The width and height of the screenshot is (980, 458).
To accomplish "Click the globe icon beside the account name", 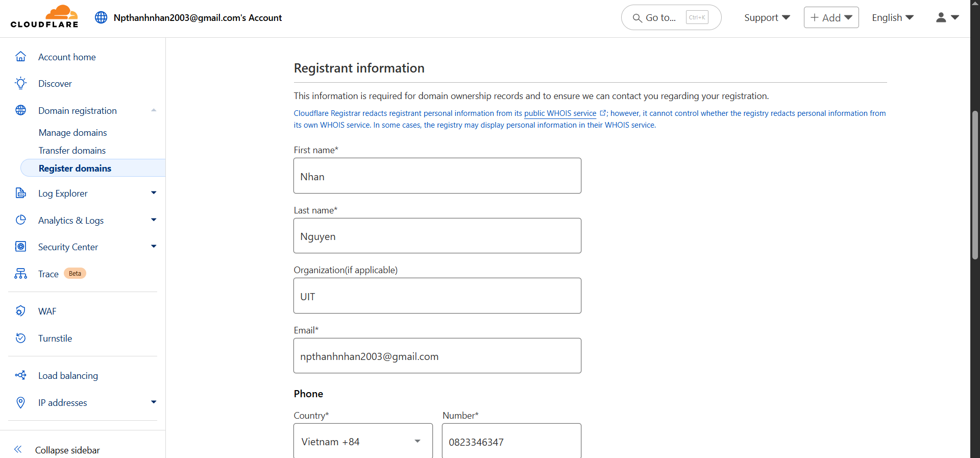I will tap(101, 17).
